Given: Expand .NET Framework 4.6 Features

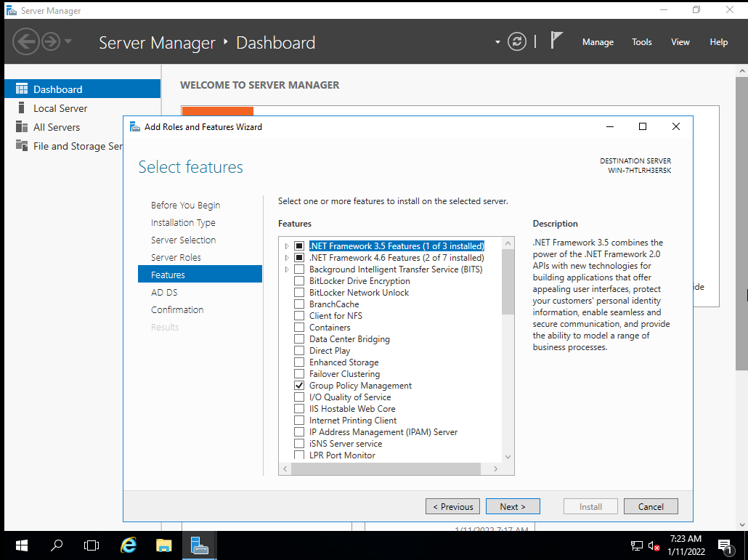Looking at the screenshot, I should (285, 257).
